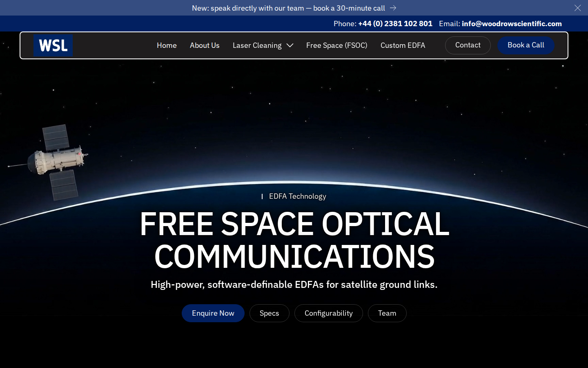Screen dimensions: 588x368
Task: Click the WSL logo
Action: 53,45
